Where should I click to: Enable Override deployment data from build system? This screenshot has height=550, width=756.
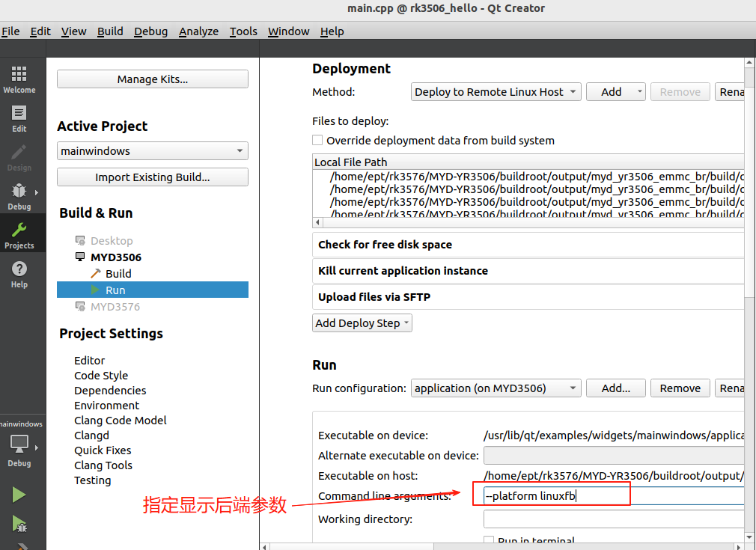point(317,140)
